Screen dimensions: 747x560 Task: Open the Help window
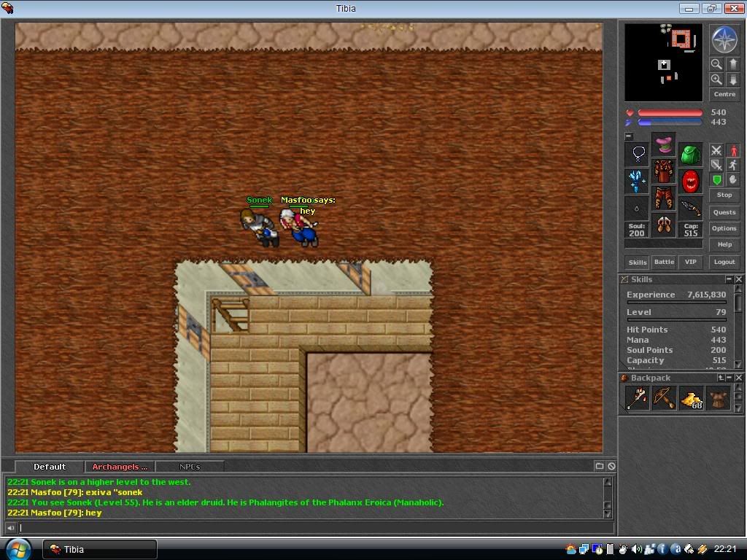pos(724,244)
